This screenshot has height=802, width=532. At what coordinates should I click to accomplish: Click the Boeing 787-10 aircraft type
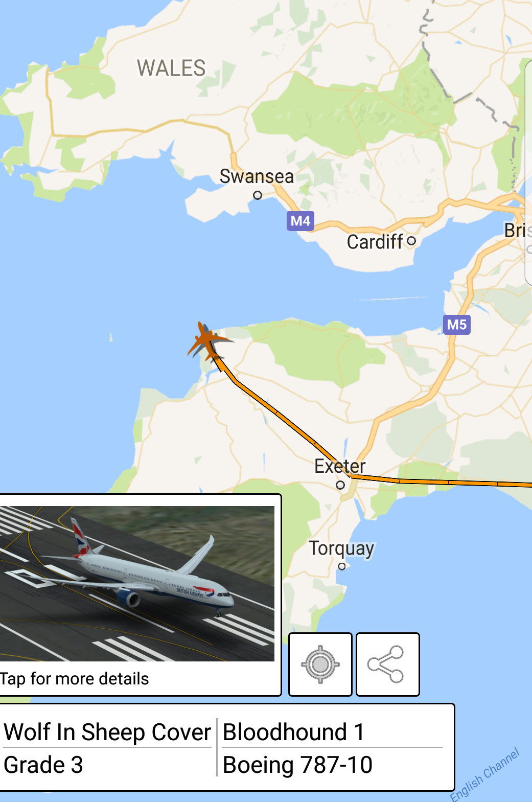(x=298, y=765)
